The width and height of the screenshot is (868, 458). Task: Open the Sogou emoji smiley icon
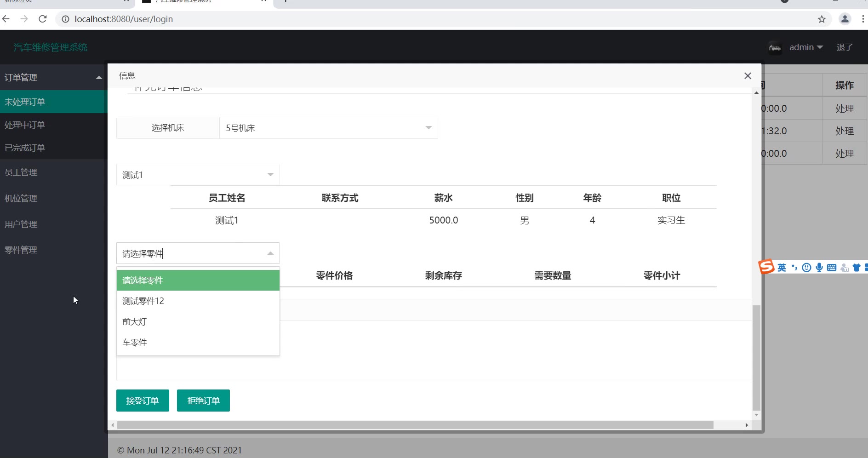[x=806, y=268]
